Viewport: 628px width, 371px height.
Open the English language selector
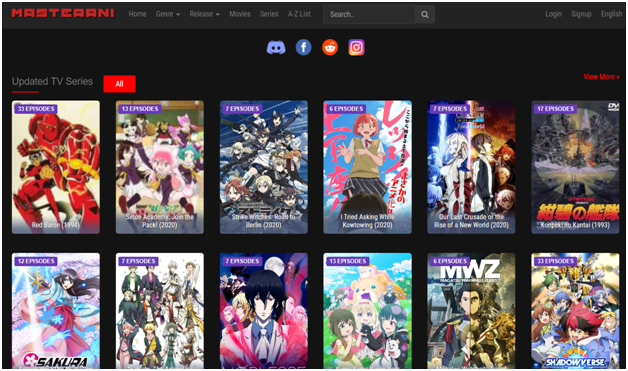pos(612,14)
